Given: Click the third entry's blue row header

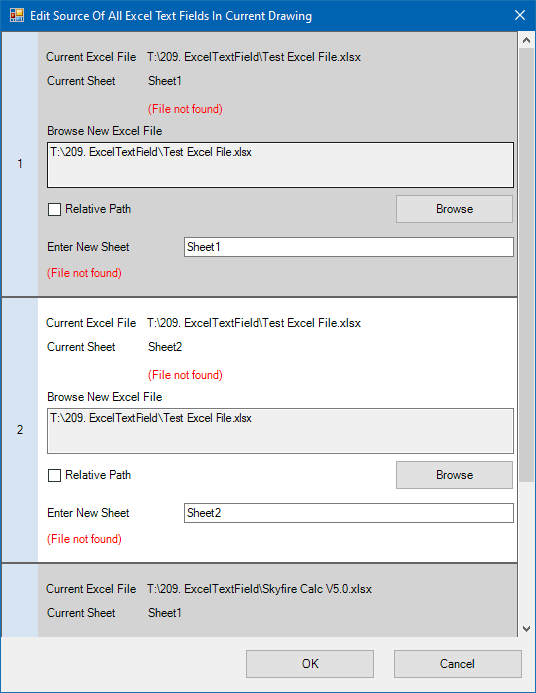Looking at the screenshot, I should [x=20, y=601].
